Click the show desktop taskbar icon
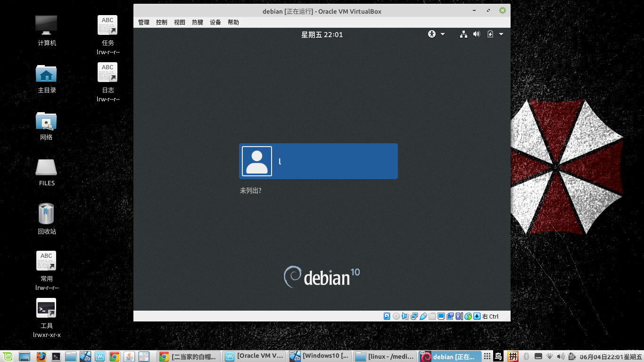Image resolution: width=644 pixels, height=362 pixels. coord(25,357)
